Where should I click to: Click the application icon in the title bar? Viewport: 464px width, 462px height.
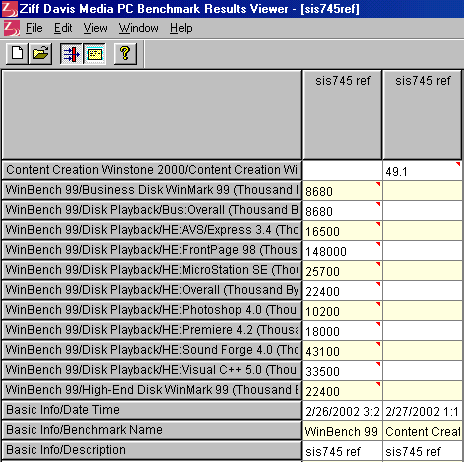pos(9,9)
